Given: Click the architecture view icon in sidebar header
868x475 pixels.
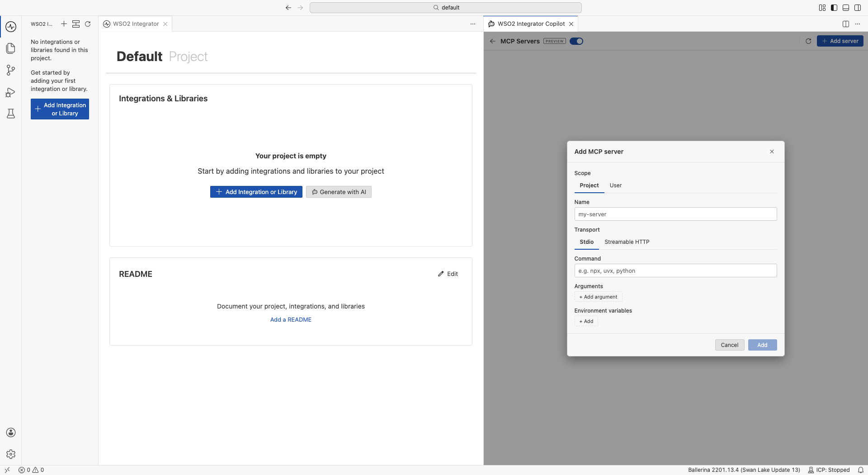Looking at the screenshot, I should (x=76, y=24).
